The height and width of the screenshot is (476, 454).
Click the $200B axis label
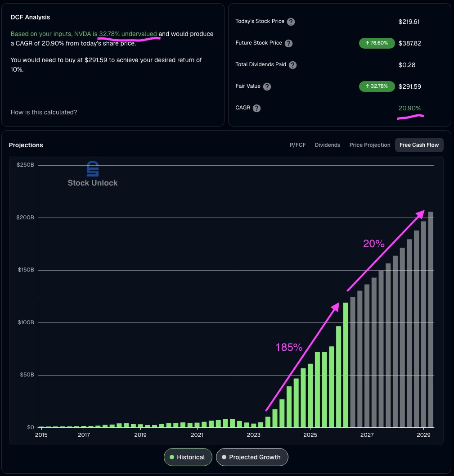coord(25,218)
